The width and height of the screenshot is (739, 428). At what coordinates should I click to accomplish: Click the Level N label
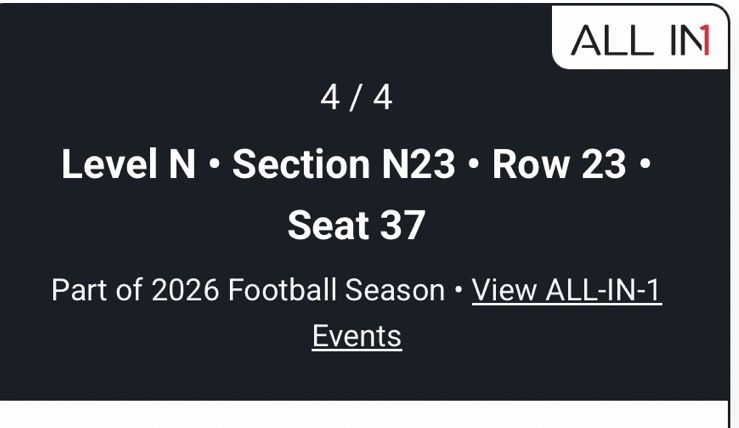(128, 164)
